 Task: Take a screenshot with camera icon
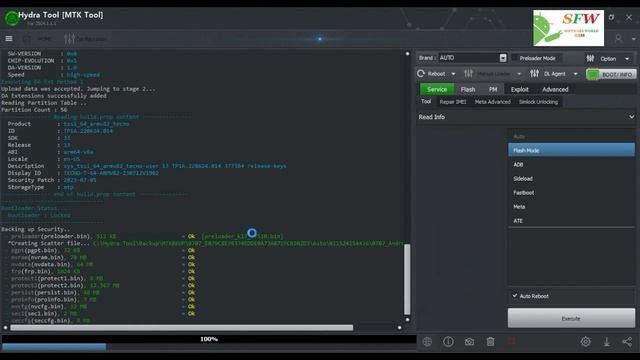469,342
